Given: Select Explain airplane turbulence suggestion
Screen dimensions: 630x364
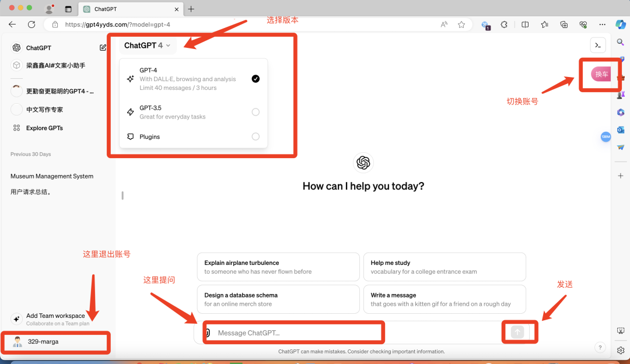Looking at the screenshot, I should pyautogui.click(x=278, y=267).
